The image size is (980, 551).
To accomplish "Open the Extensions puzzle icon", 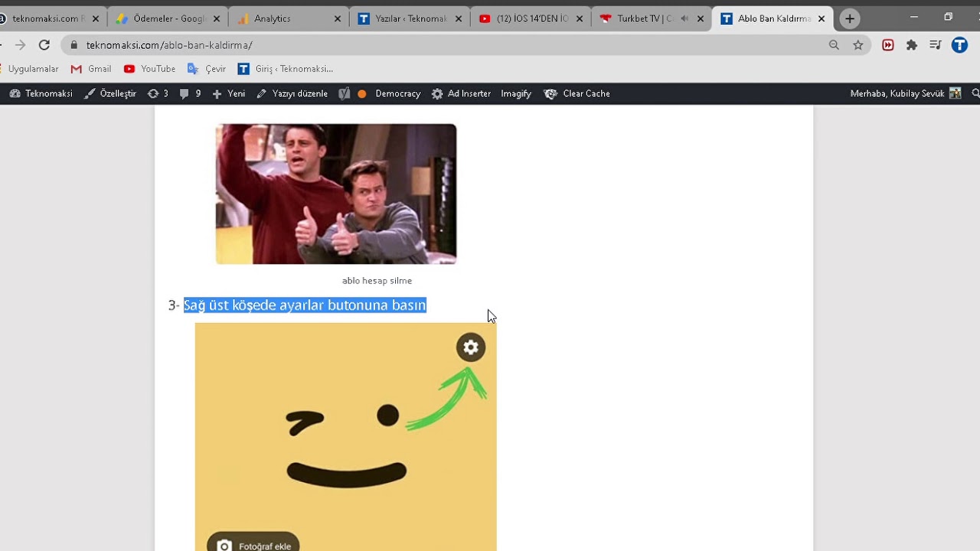I will coord(912,45).
